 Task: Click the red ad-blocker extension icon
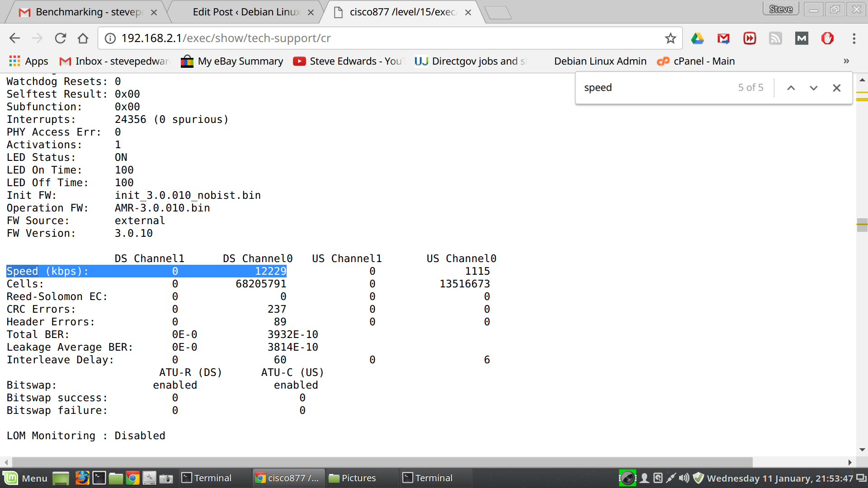pos(827,38)
